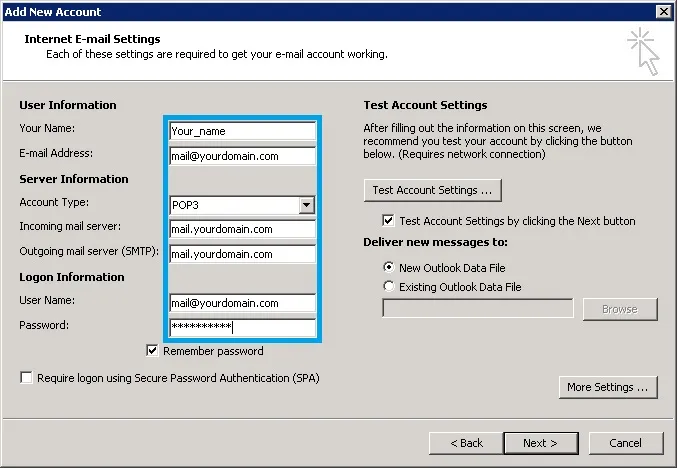Choose the Existing Outlook Data File option
Screen dimensions: 678x468
click(x=388, y=287)
